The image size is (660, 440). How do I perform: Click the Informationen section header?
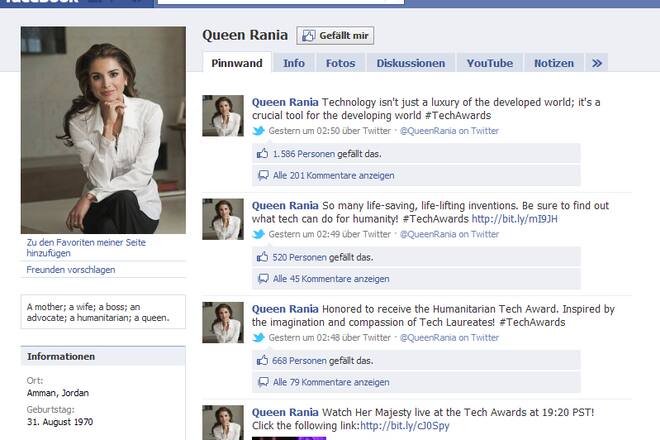coord(103,356)
